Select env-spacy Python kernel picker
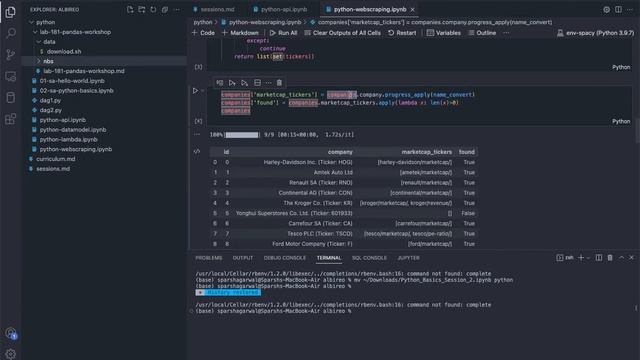The width and height of the screenshot is (640, 360). pyautogui.click(x=596, y=33)
